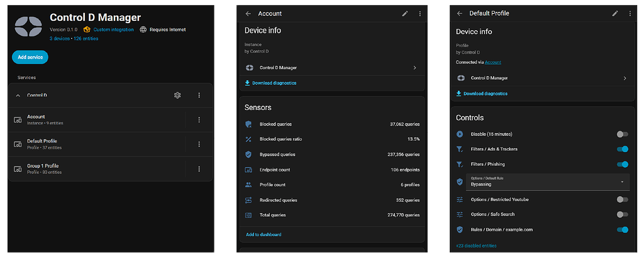The height and width of the screenshot is (257, 644).
Task: Click the device icon beside Group 1 Profile
Action: tap(18, 169)
